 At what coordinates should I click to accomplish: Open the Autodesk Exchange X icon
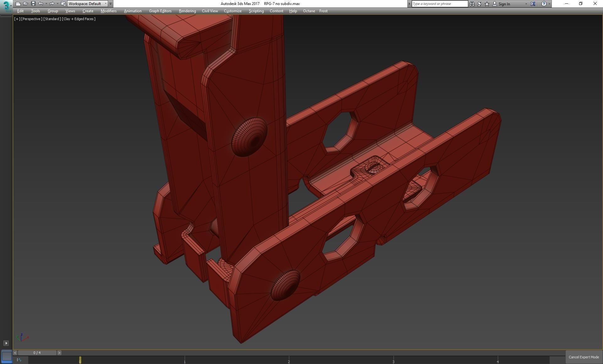click(533, 4)
